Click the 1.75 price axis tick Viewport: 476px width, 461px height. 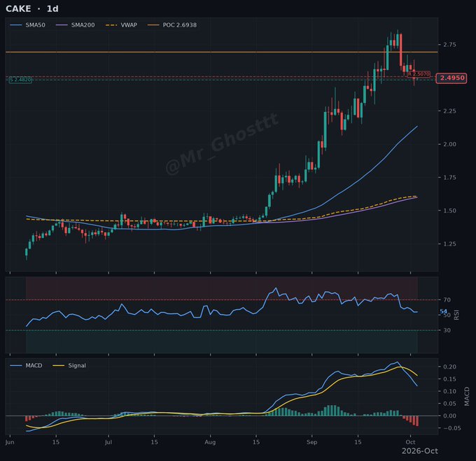449,178
